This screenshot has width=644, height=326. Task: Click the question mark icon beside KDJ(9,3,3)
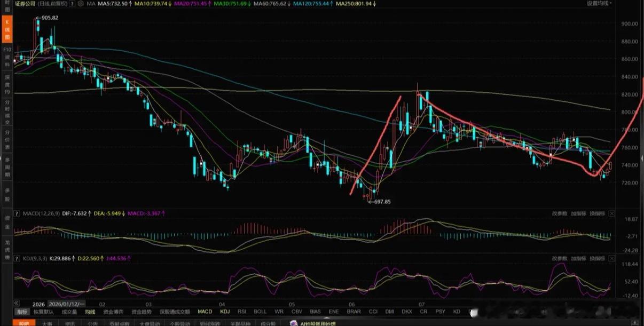[18, 258]
